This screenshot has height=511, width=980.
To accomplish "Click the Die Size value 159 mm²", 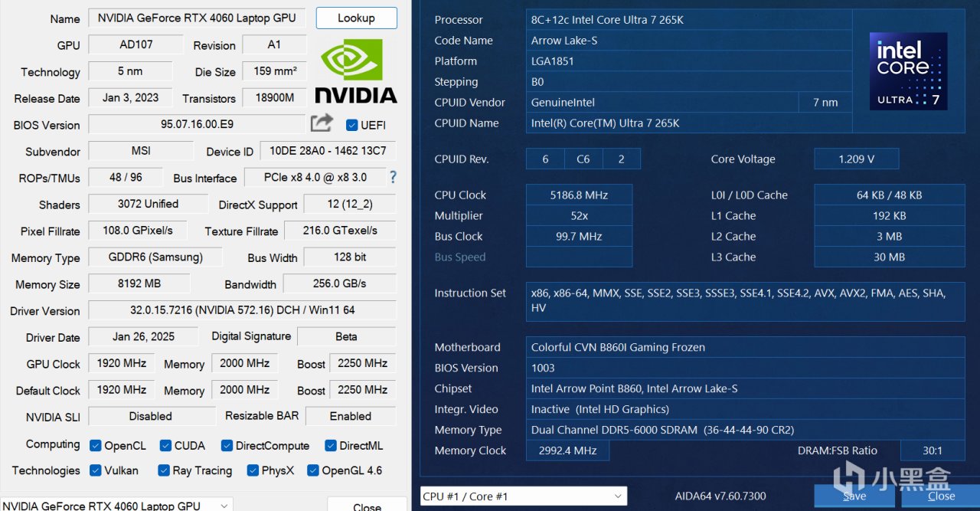I will point(274,71).
